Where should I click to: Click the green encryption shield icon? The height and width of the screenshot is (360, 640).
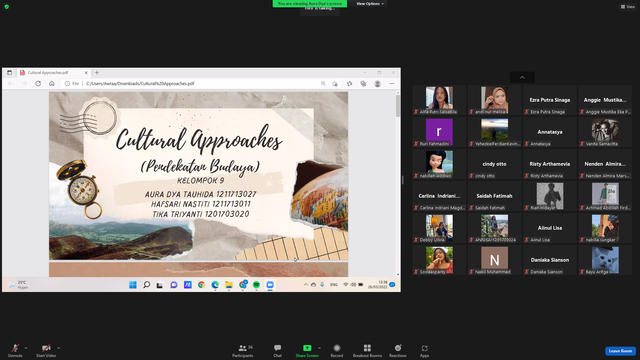pyautogui.click(x=7, y=7)
